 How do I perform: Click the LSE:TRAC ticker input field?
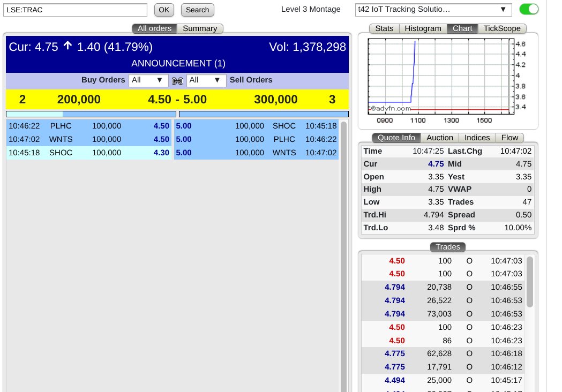[x=75, y=10]
